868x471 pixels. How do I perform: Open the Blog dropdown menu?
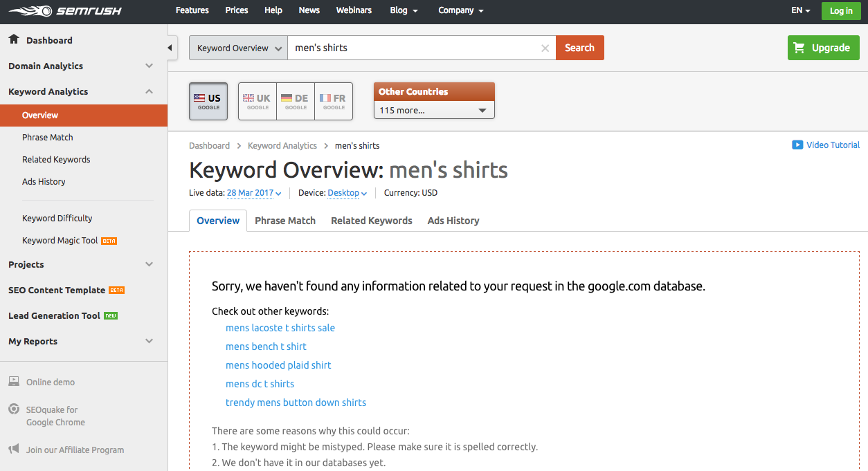404,11
